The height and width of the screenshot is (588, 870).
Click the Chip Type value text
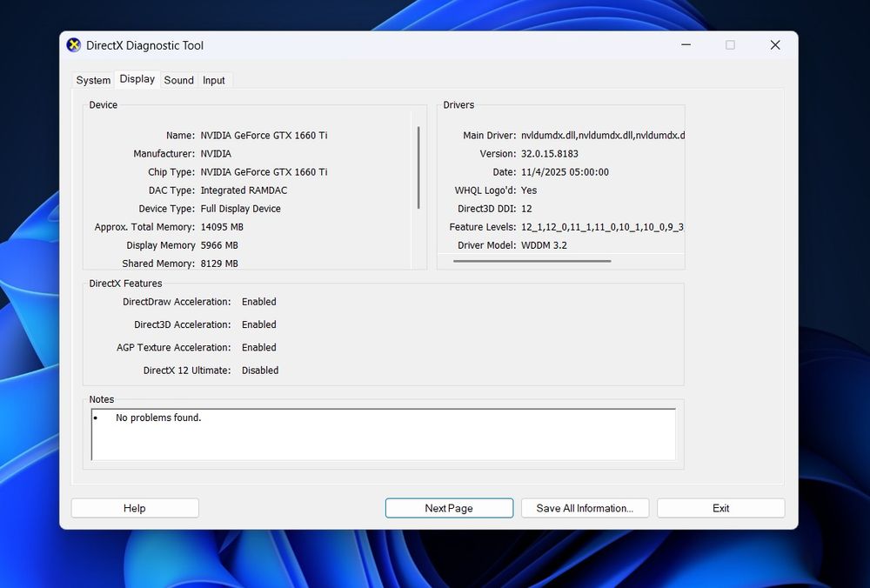point(264,172)
